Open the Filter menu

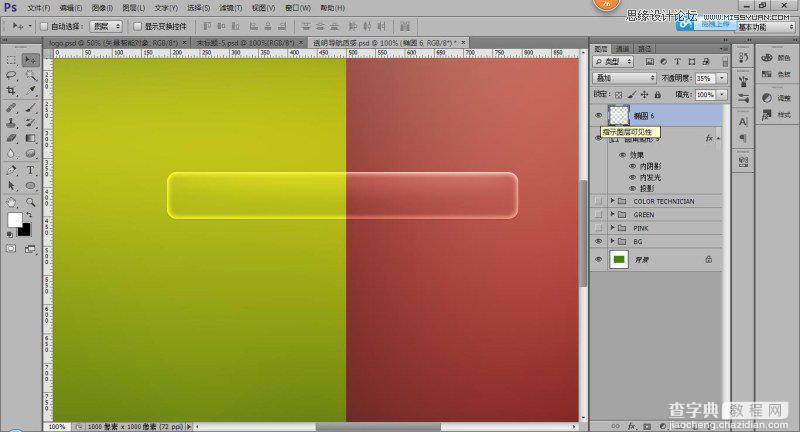pyautogui.click(x=231, y=8)
